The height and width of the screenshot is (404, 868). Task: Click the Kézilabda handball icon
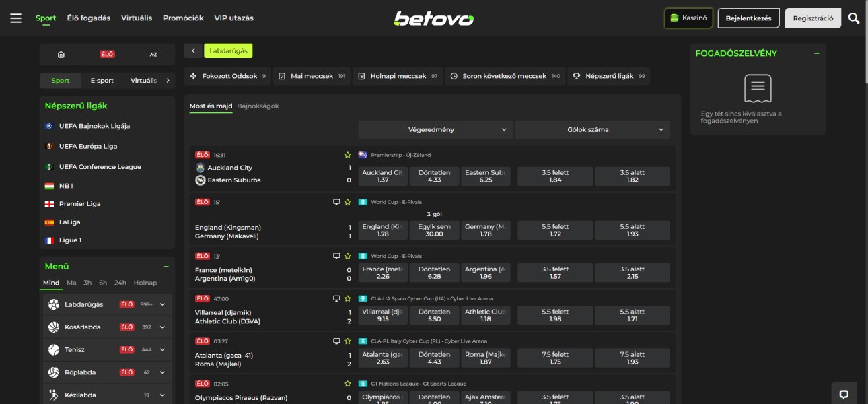[x=54, y=395]
